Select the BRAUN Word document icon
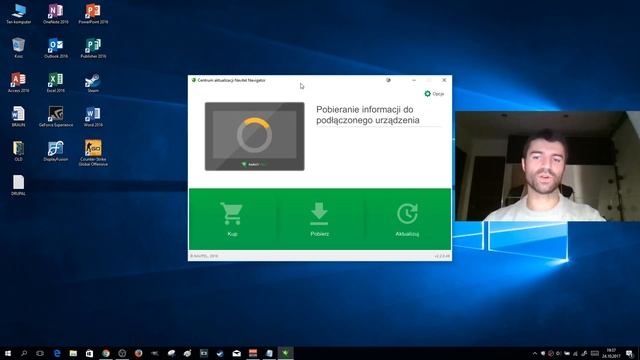Viewport: 640px width, 360px height. pyautogui.click(x=18, y=116)
